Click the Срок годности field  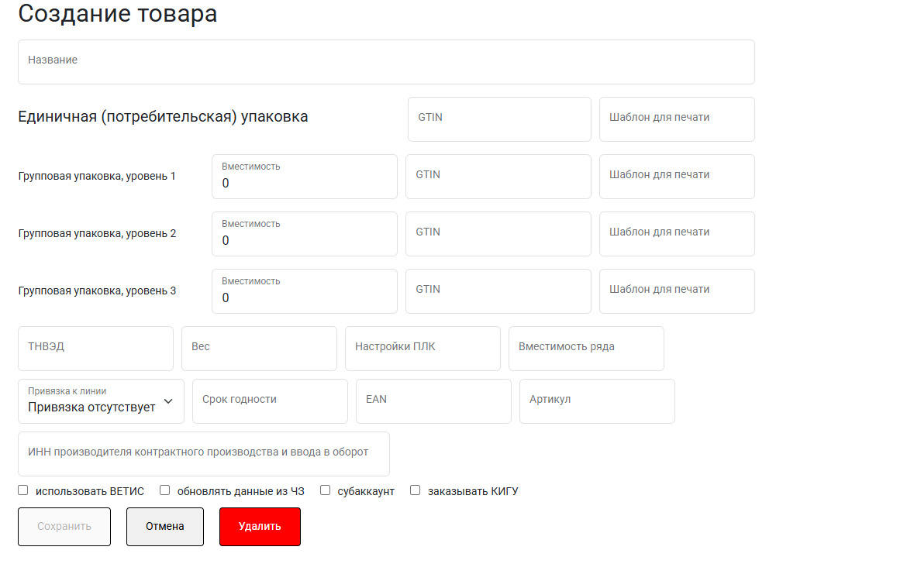[270, 401]
